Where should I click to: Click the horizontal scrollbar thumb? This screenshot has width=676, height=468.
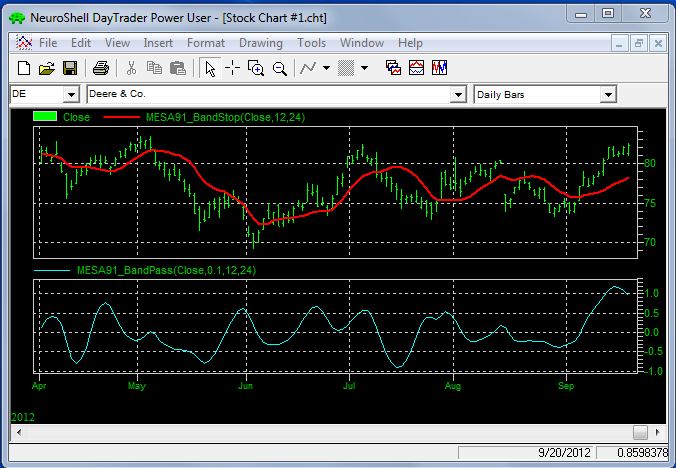click(x=640, y=432)
